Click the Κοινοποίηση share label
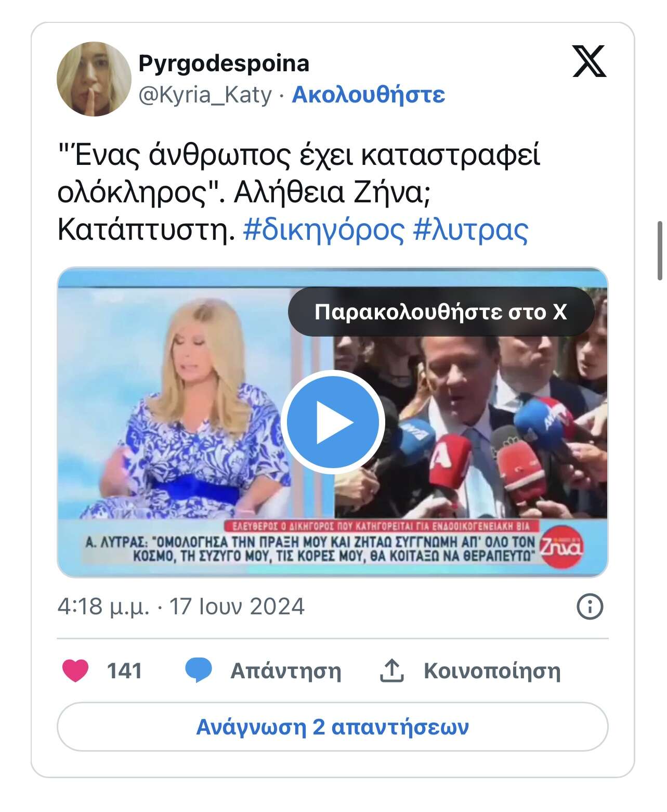This screenshot has height=812, width=667. coord(492,671)
